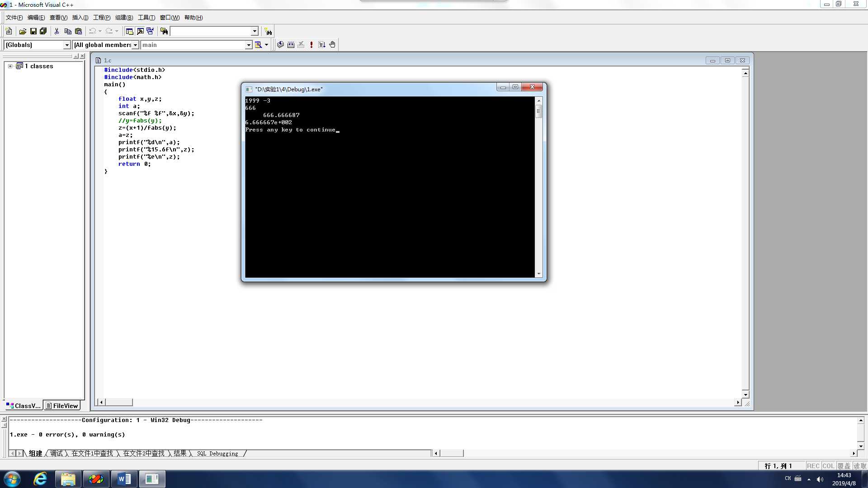Click the Paste clipboard icon

click(78, 31)
